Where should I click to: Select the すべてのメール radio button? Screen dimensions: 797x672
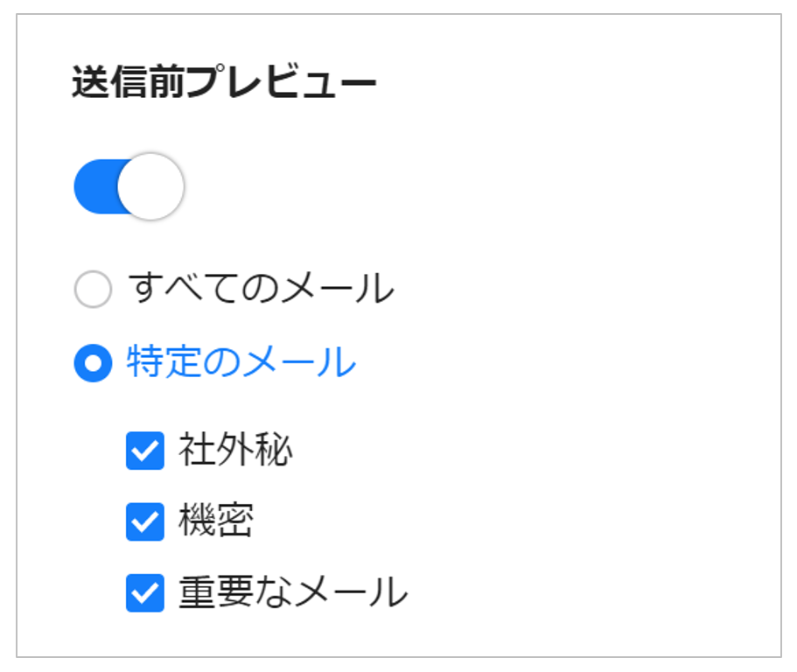(x=93, y=290)
